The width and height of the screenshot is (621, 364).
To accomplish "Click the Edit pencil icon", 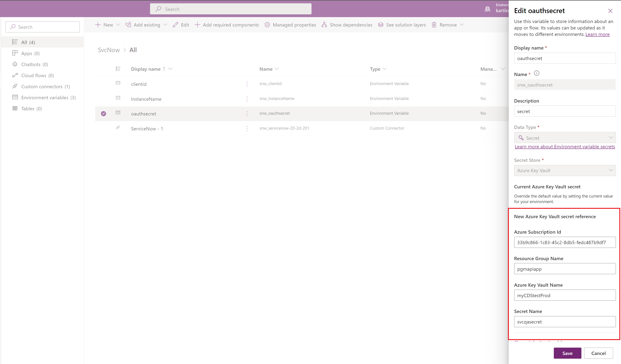I will pyautogui.click(x=175, y=25).
